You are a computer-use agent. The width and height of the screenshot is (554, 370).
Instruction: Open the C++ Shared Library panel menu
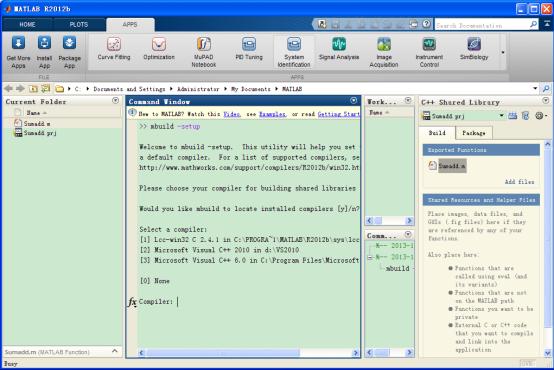tap(546, 101)
